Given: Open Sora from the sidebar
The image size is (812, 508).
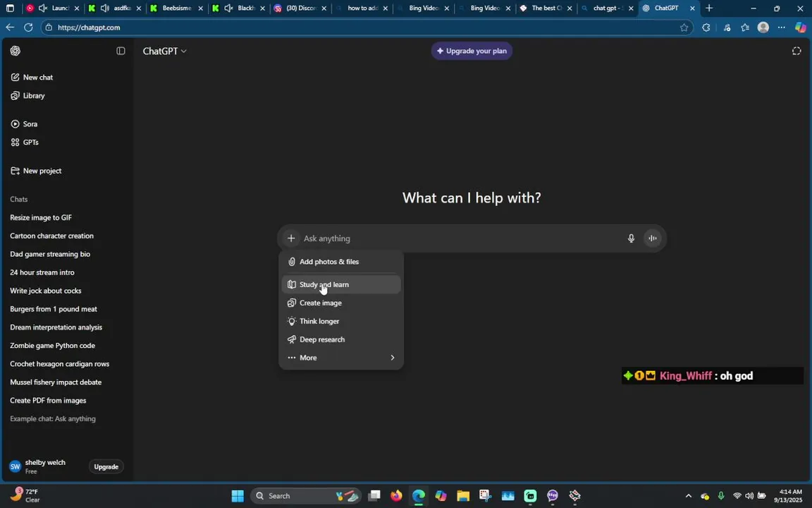Looking at the screenshot, I should [x=24, y=124].
